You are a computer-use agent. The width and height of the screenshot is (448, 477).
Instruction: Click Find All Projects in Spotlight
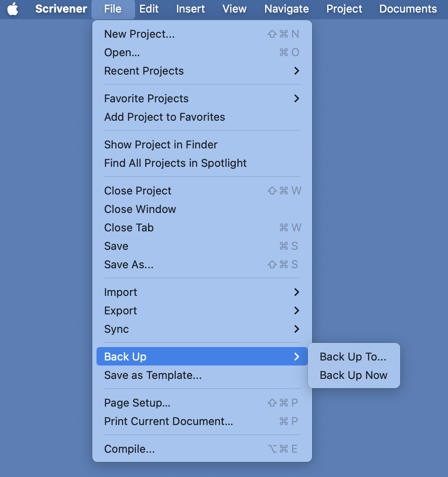click(x=202, y=163)
